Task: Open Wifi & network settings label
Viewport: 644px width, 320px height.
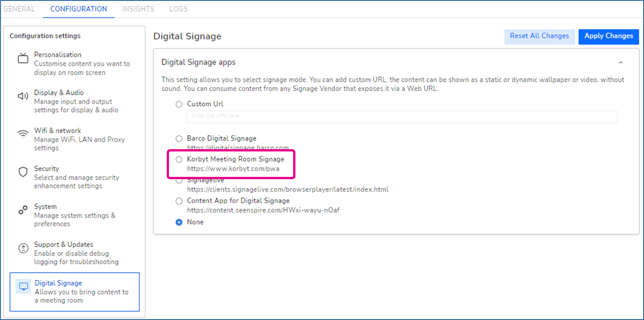Action: click(57, 131)
